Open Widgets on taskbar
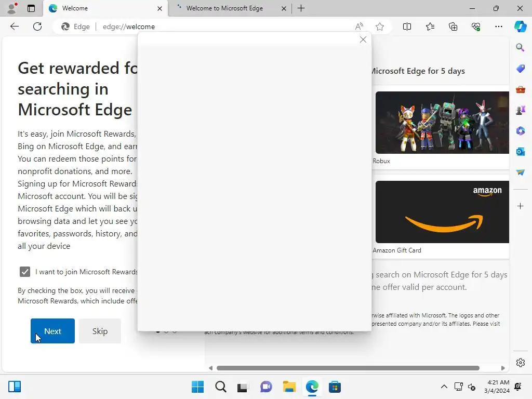The height and width of the screenshot is (399, 532). 15,387
